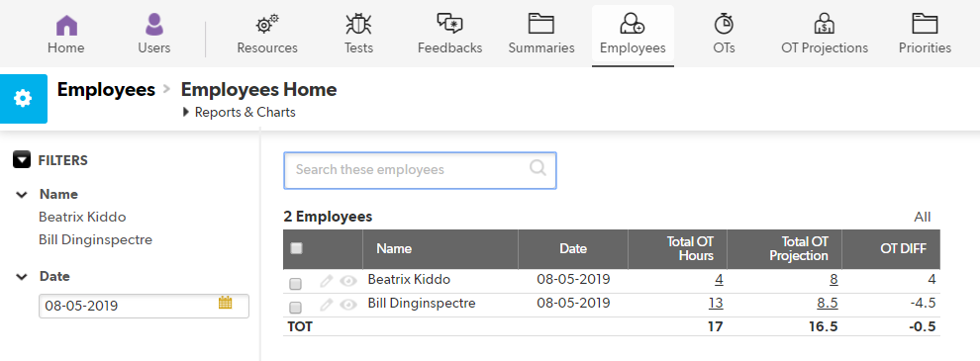Click the blue settings gear button
Image resolution: width=980 pixels, height=361 pixels.
pyautogui.click(x=23, y=99)
